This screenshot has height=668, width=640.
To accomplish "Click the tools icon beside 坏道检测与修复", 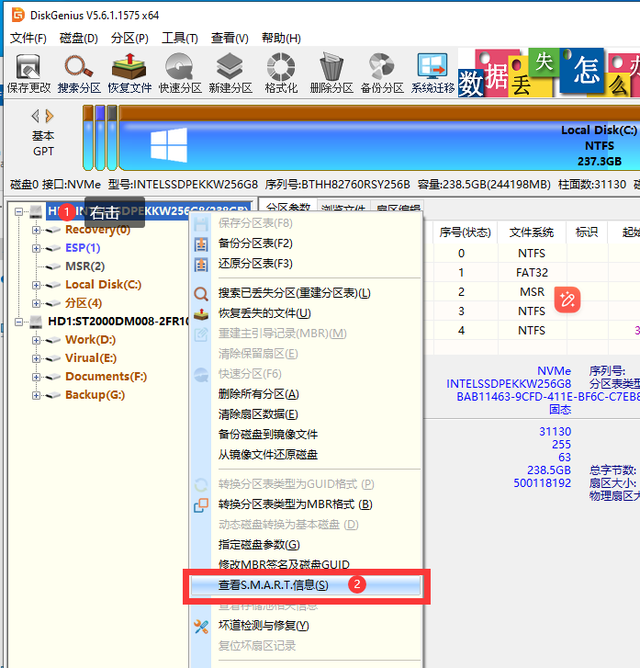I will point(201,626).
